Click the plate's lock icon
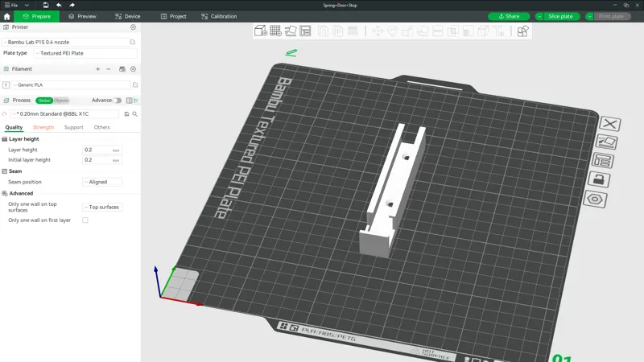Screen dimensions: 644x362 599,179
